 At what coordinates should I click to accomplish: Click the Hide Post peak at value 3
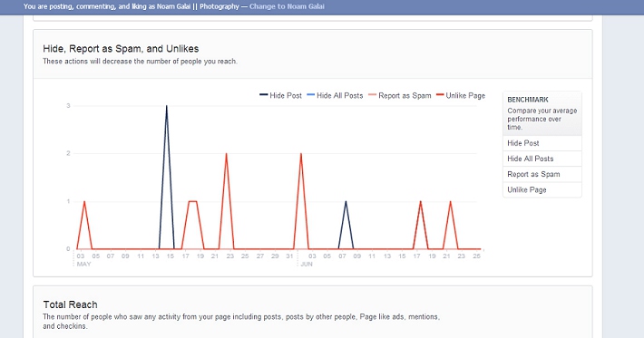point(166,106)
